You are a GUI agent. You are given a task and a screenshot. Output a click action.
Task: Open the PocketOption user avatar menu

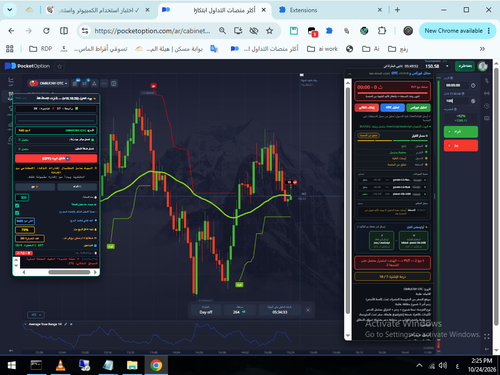483,66
